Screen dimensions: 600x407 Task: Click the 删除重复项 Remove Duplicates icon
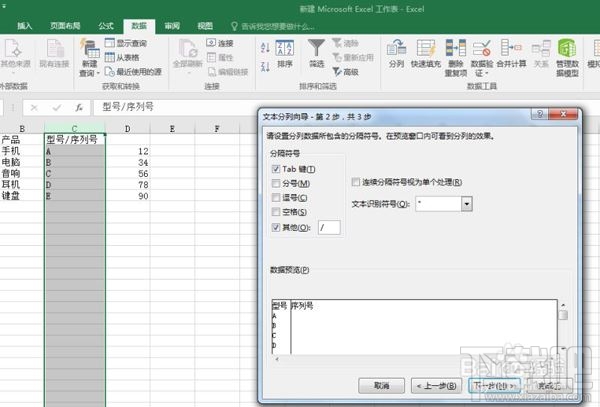pos(455,48)
